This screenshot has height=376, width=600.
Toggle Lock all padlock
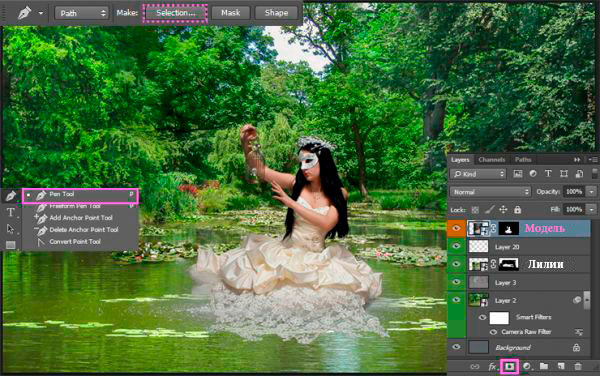coord(517,210)
